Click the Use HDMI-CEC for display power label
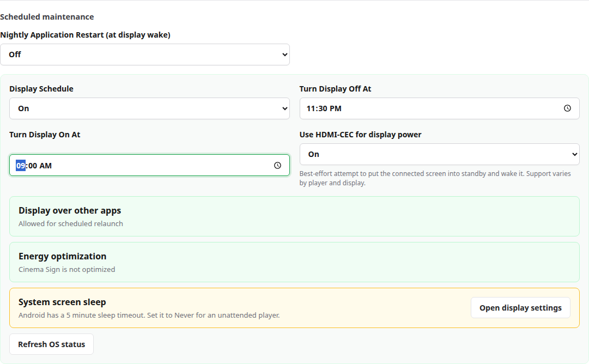This screenshot has width=589, height=364. (360, 135)
